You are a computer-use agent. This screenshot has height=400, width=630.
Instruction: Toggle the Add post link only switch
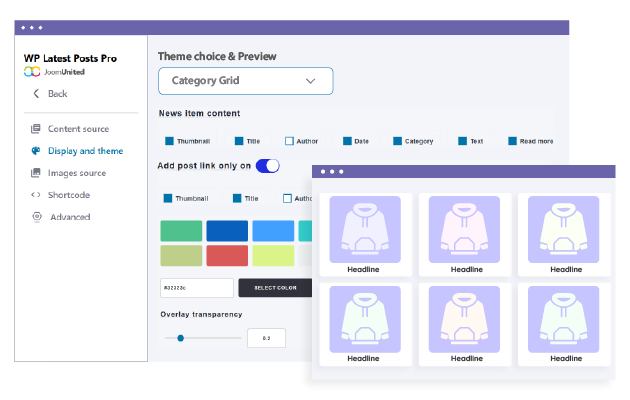267,165
